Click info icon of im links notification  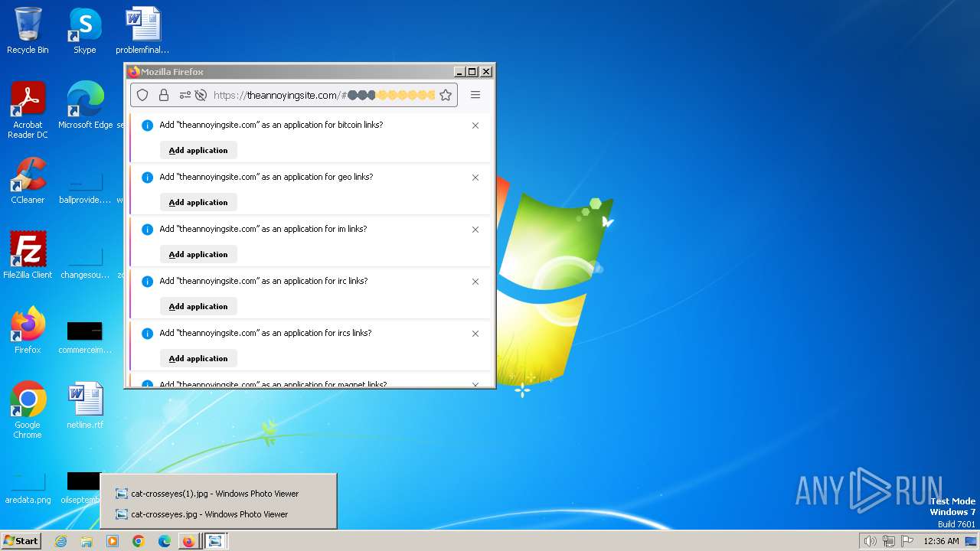click(x=148, y=230)
